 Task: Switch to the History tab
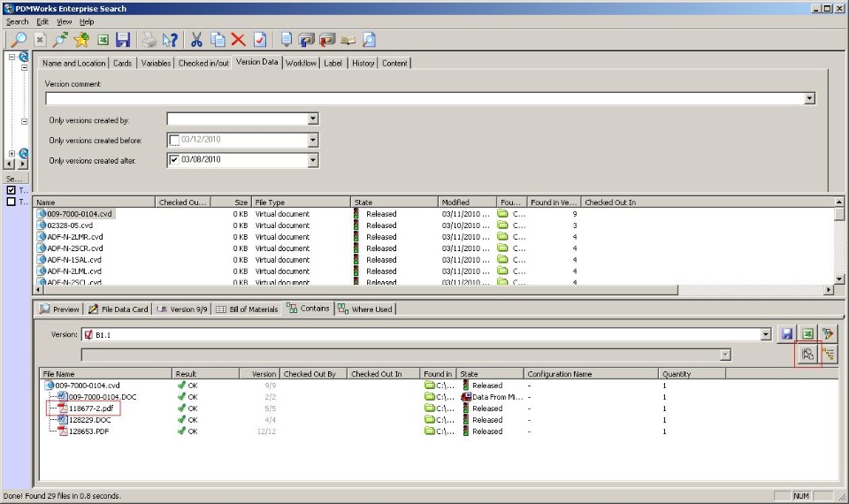[x=363, y=64]
